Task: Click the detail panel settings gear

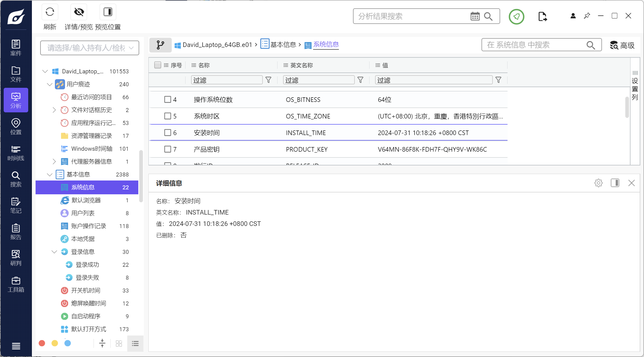Action: [598, 183]
